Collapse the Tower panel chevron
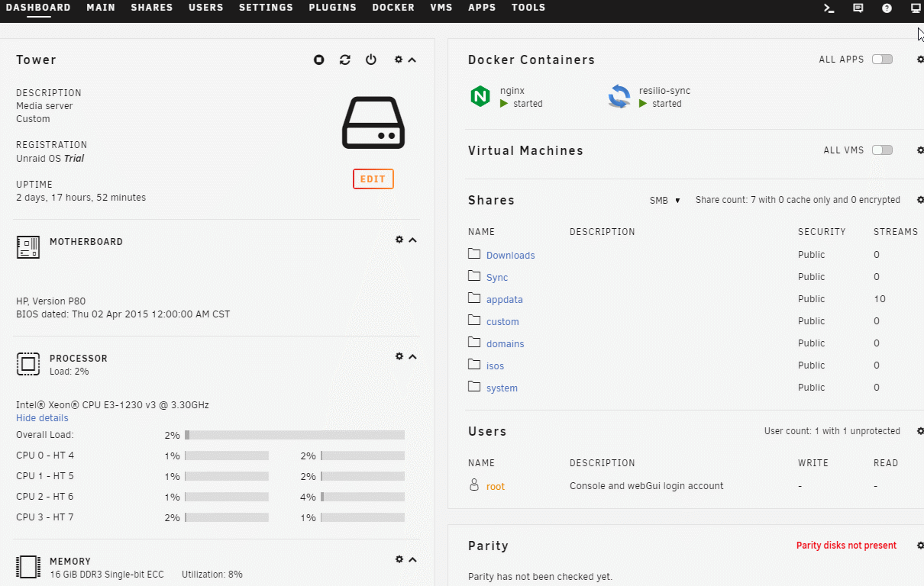Image resolution: width=924 pixels, height=586 pixels. coord(412,60)
